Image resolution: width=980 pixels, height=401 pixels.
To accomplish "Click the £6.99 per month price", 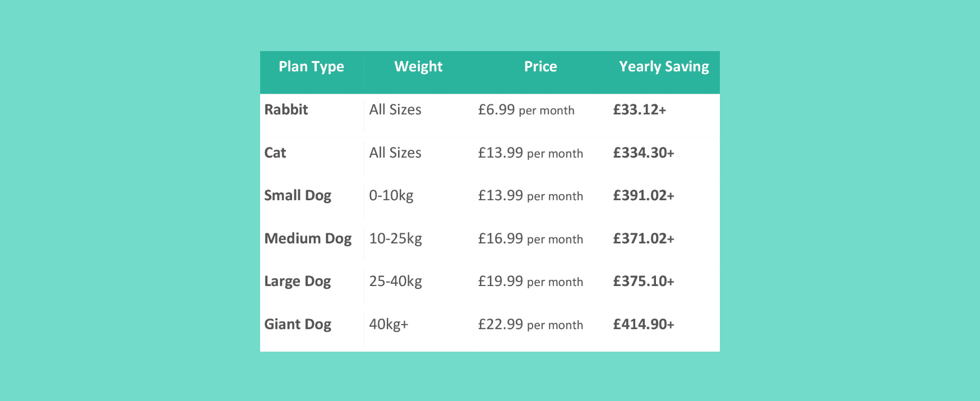I will [526, 110].
